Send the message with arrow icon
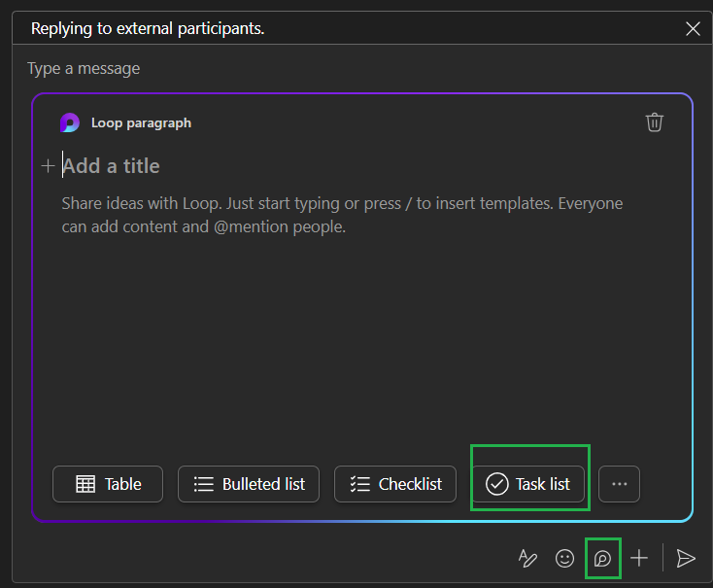 [685, 558]
